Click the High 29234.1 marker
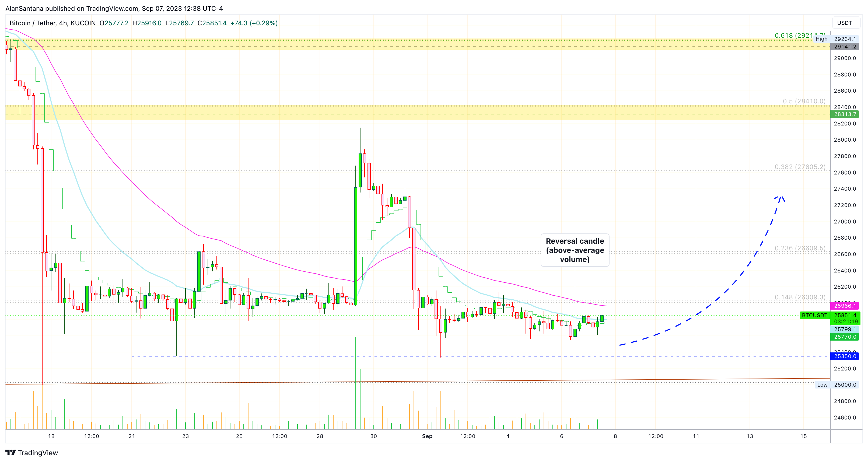 click(836, 39)
